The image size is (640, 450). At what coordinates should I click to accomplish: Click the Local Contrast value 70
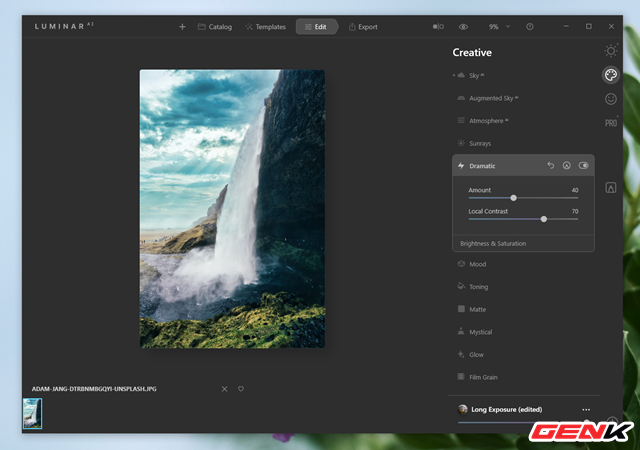(575, 211)
